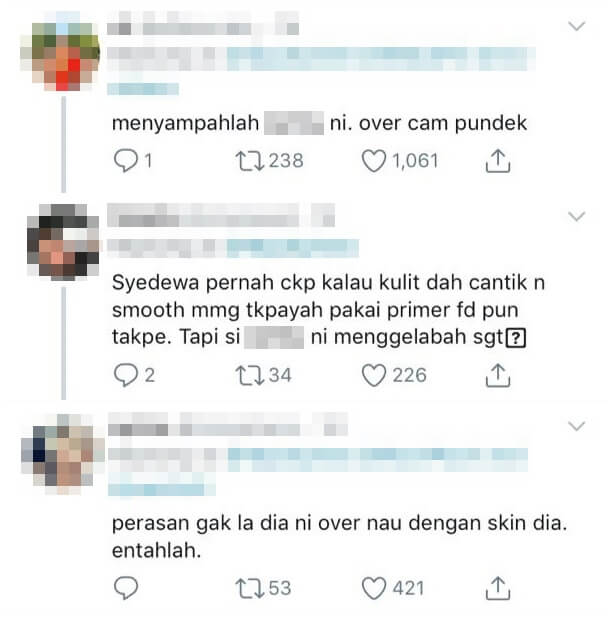Screen dimensions: 613x617
Task: Reply to the 'menyampahlah' tweet
Action: point(126,161)
